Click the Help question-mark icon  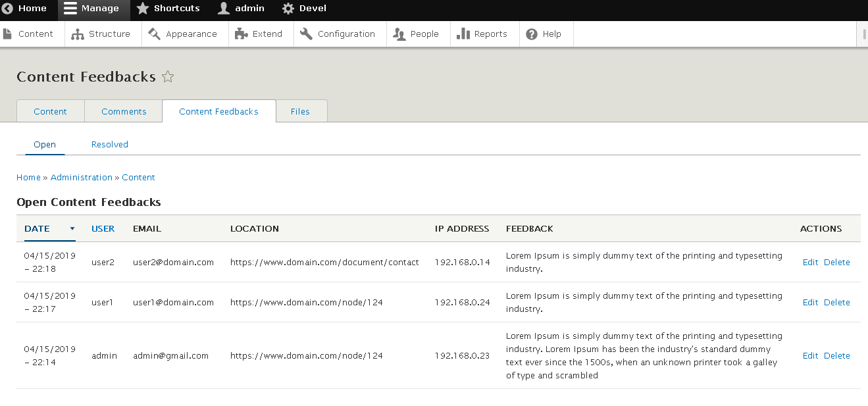(530, 33)
